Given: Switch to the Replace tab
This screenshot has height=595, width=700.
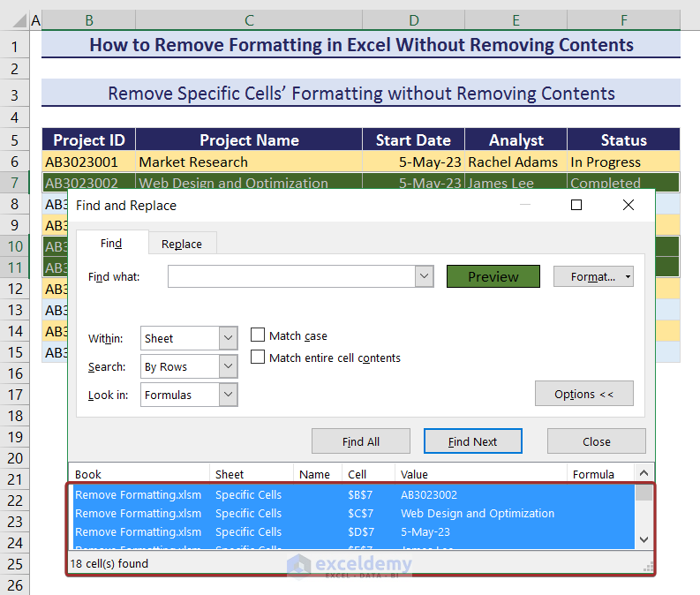Looking at the screenshot, I should click(x=182, y=244).
